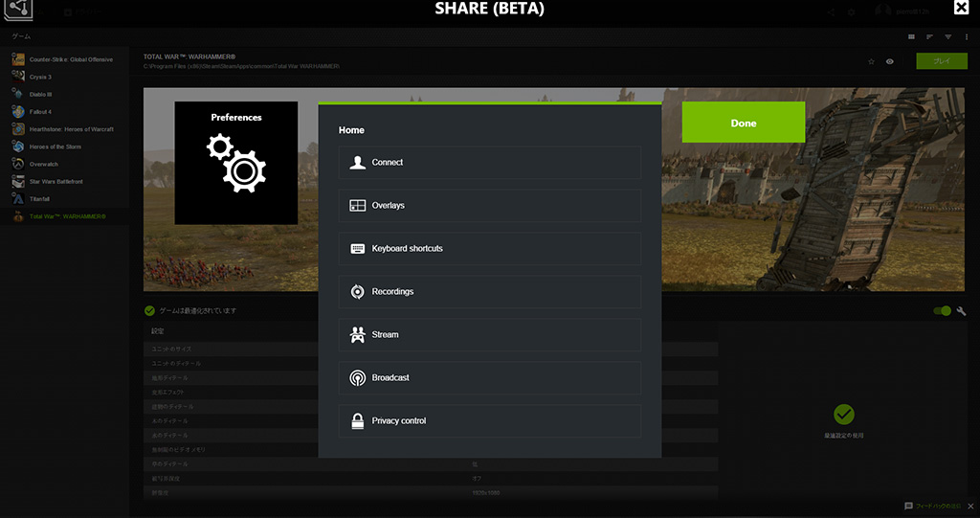Image resolution: width=980 pixels, height=518 pixels.
Task: Click the Stream gamepad icon
Action: click(358, 335)
